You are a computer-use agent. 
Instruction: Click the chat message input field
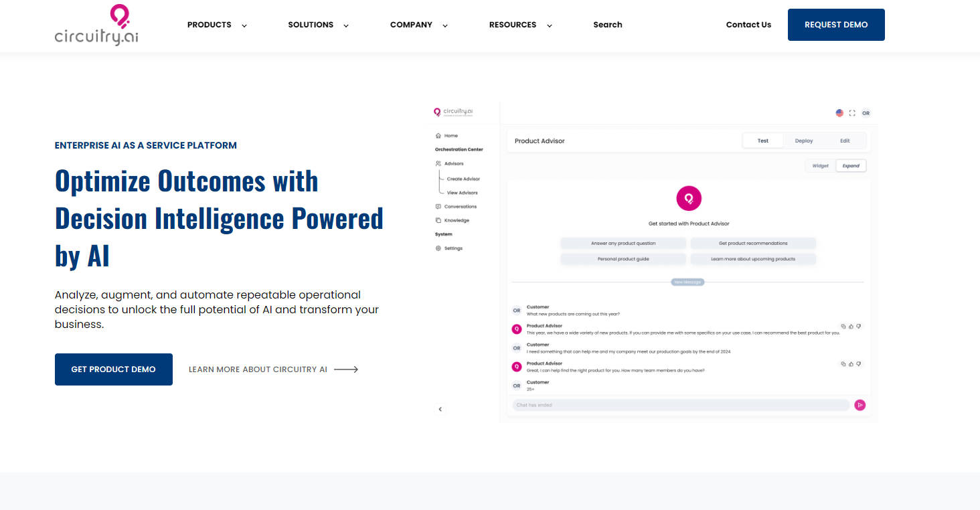click(x=680, y=405)
